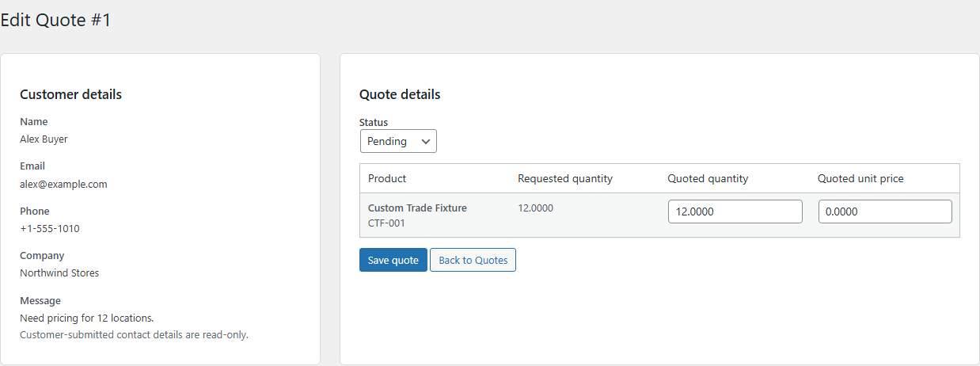Image resolution: width=980 pixels, height=366 pixels.
Task: Click the CTF-001 SKU text
Action: coord(386,223)
